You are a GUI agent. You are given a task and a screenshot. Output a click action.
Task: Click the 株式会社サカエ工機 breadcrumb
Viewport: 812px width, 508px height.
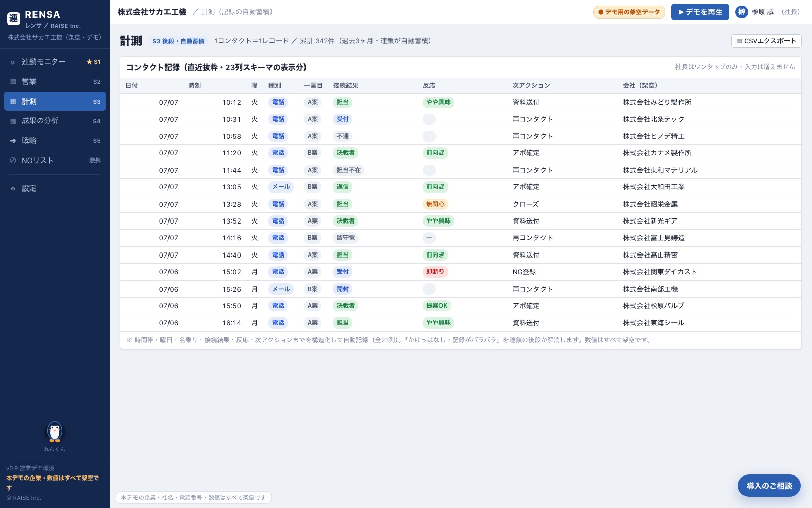coord(152,12)
